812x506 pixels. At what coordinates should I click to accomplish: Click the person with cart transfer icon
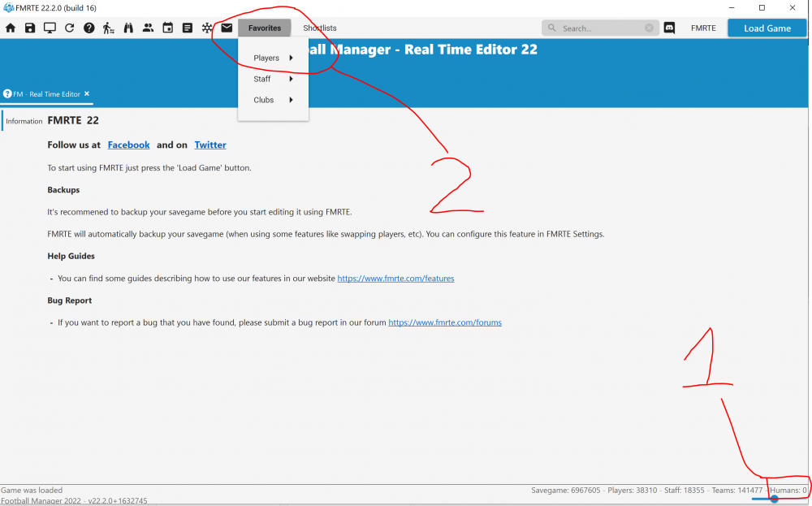click(108, 28)
